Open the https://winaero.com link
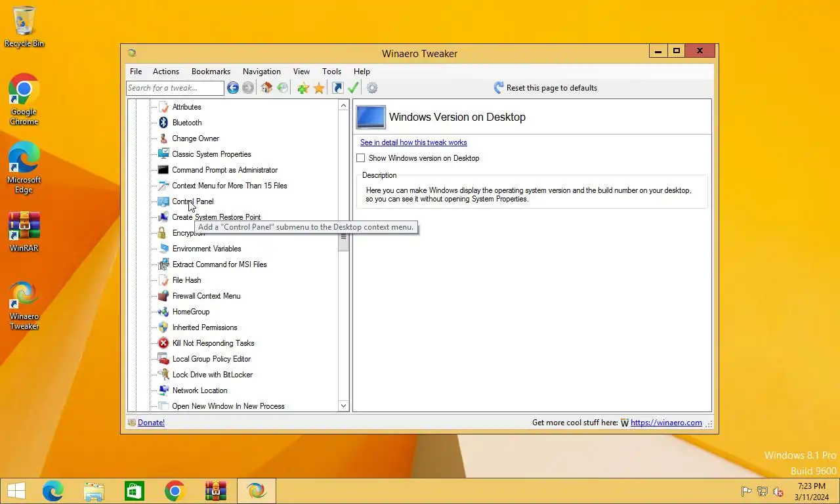The image size is (840, 504). [666, 423]
